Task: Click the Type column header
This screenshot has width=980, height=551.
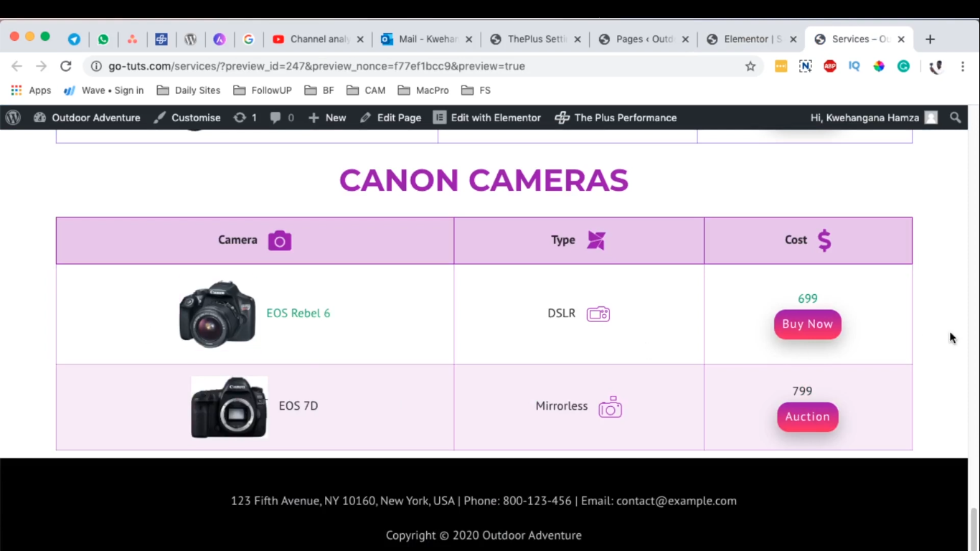Action: [x=578, y=240]
